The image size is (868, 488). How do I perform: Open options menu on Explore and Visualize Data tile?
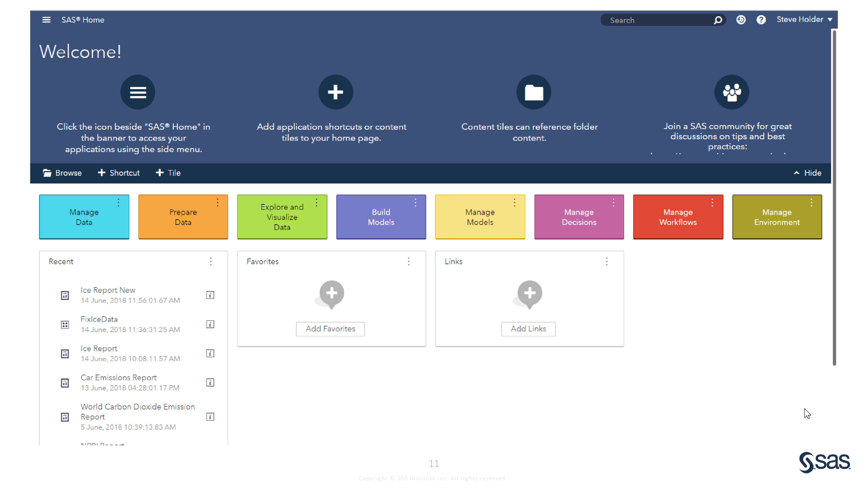coord(316,202)
